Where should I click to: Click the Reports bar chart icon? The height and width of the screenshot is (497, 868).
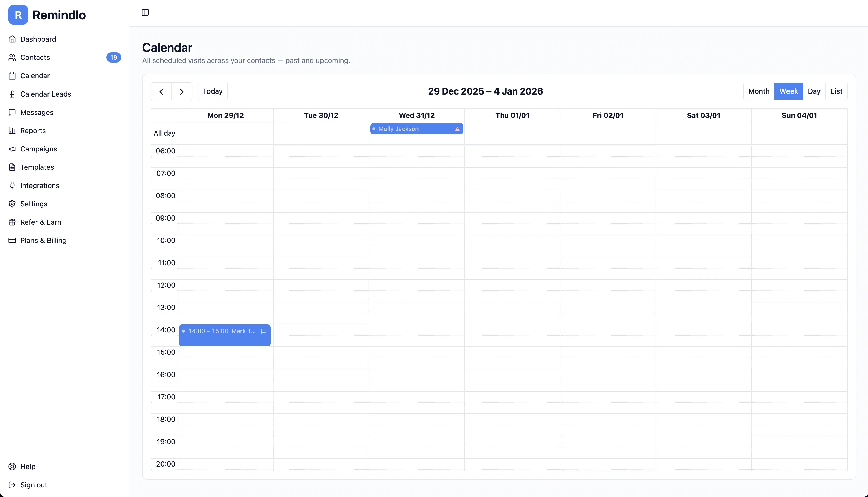click(x=12, y=130)
